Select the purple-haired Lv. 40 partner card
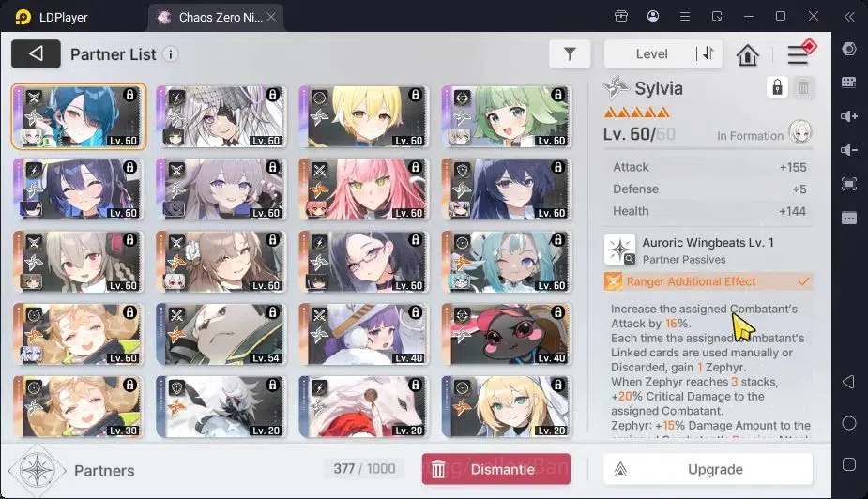Screen dimensions: 868x499 pos(364,334)
